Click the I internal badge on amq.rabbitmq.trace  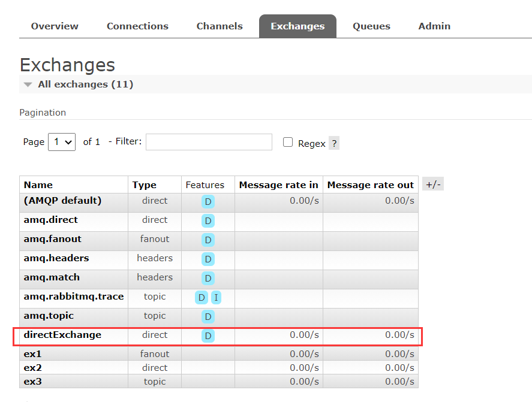click(x=216, y=297)
